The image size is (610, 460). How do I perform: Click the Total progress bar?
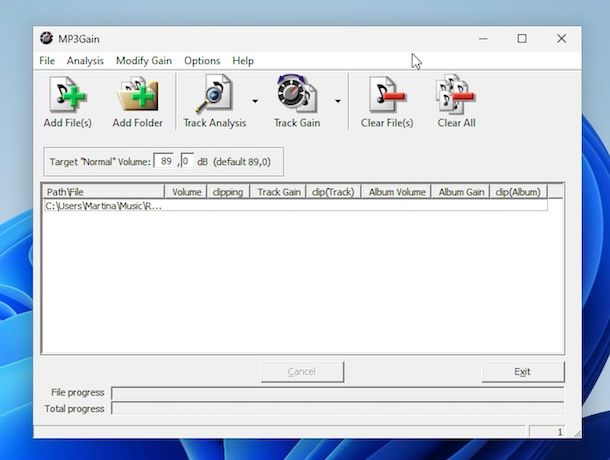(338, 408)
